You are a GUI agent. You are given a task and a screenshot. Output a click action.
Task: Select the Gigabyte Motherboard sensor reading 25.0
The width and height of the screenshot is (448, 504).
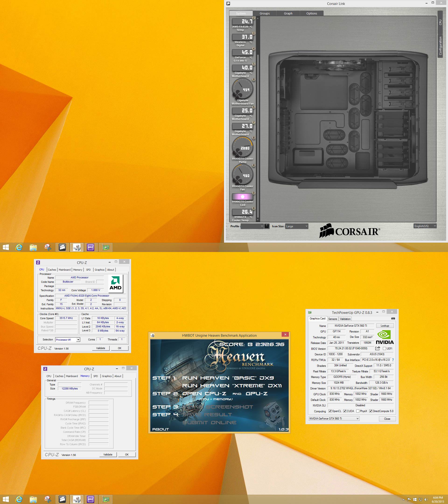click(242, 114)
